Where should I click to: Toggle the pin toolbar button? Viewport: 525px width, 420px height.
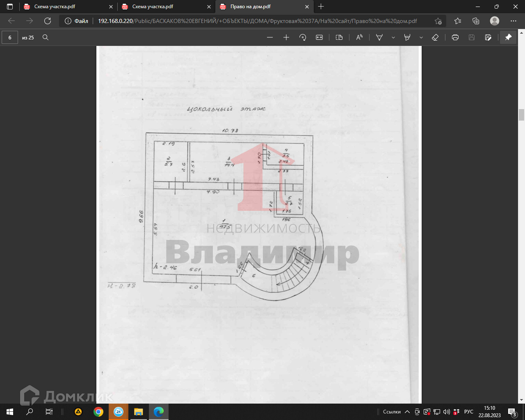(x=508, y=37)
